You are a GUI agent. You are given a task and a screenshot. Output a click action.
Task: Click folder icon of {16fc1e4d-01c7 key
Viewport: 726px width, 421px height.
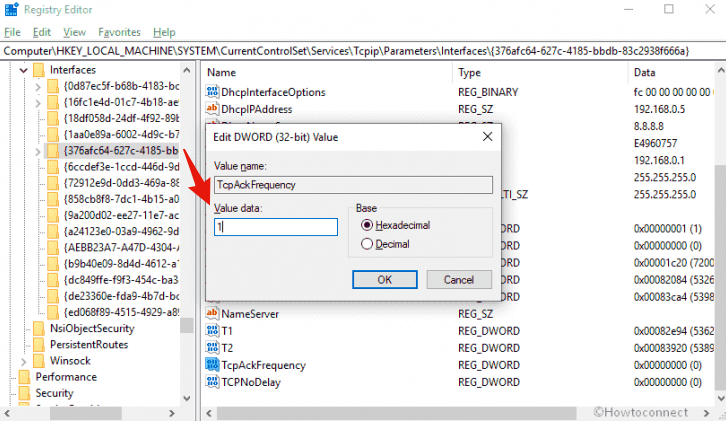pyautogui.click(x=53, y=102)
